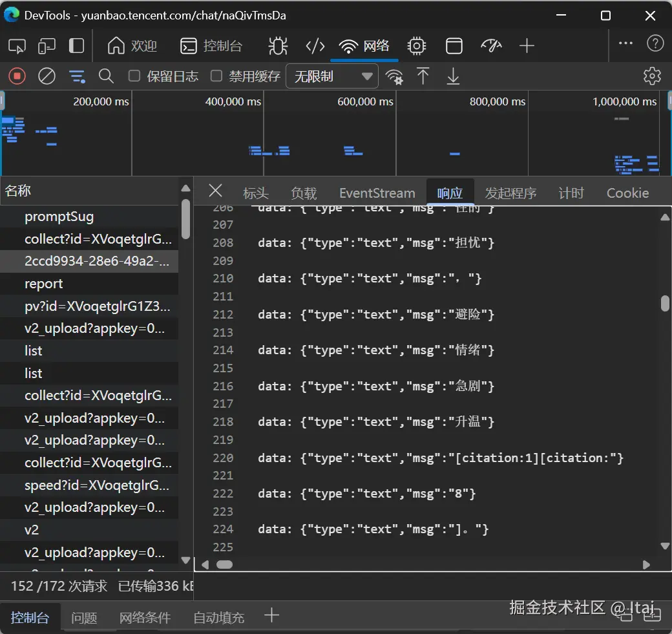Click the response horizontal scrollbar thumb
Screen dimensions: 672x634
tap(224, 564)
